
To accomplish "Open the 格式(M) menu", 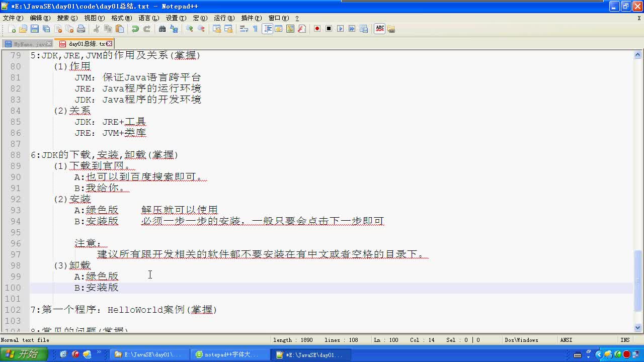I will 121,18.
